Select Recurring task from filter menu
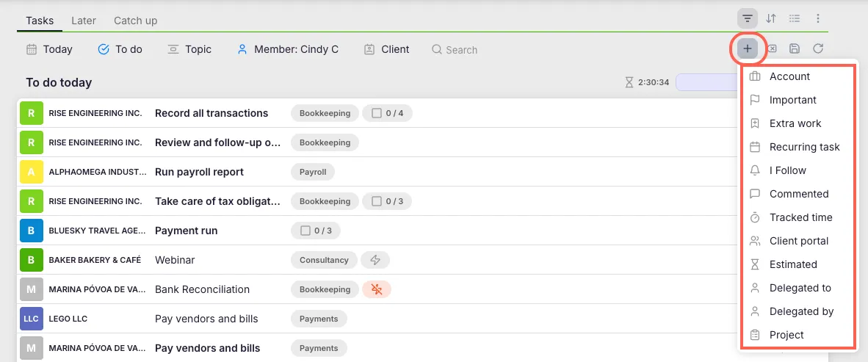 [x=804, y=147]
